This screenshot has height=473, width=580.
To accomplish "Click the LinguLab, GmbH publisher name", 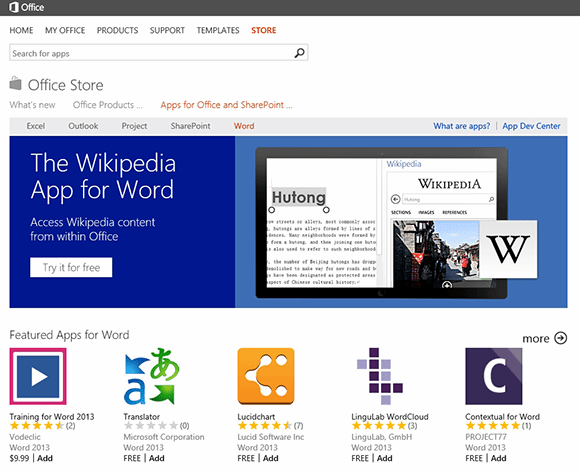I will click(382, 437).
